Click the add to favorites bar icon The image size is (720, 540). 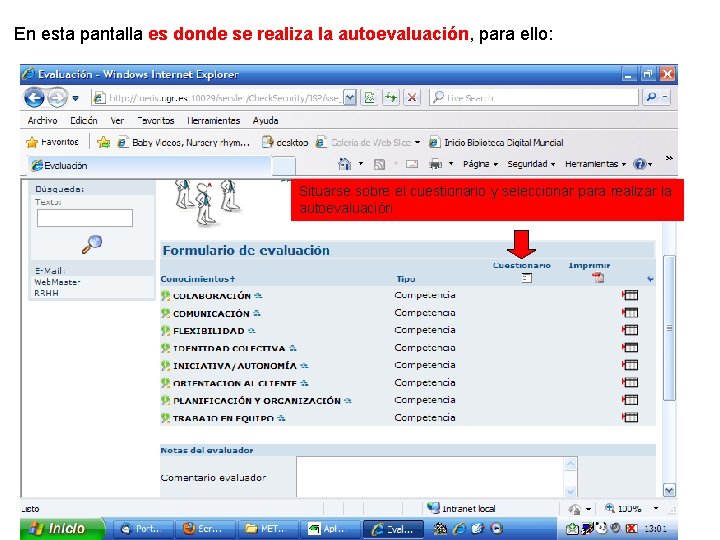(x=103, y=142)
